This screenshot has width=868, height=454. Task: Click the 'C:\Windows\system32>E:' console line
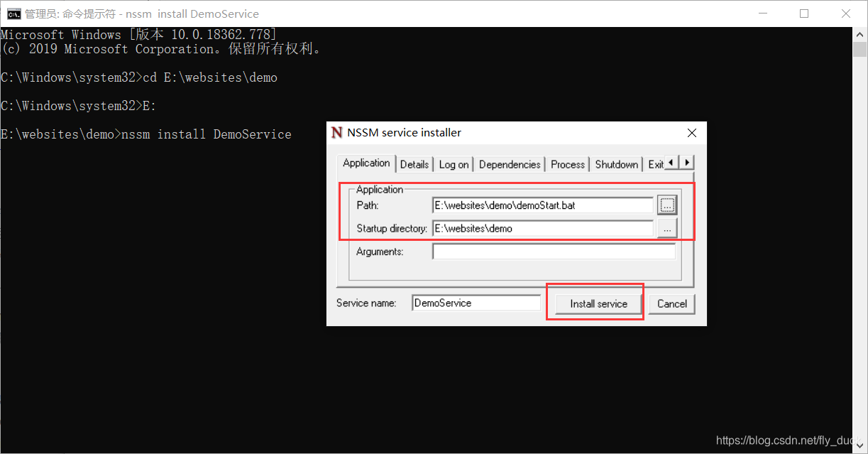click(79, 106)
